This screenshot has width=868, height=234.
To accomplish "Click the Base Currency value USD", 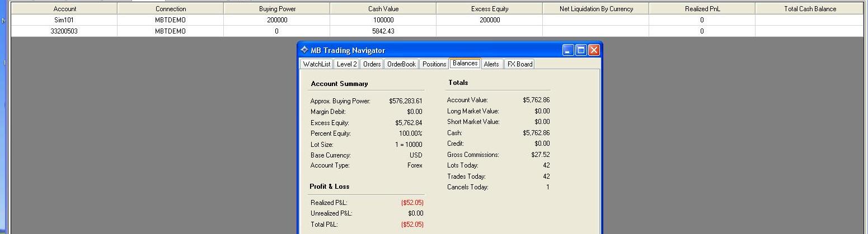I will click(x=416, y=155).
